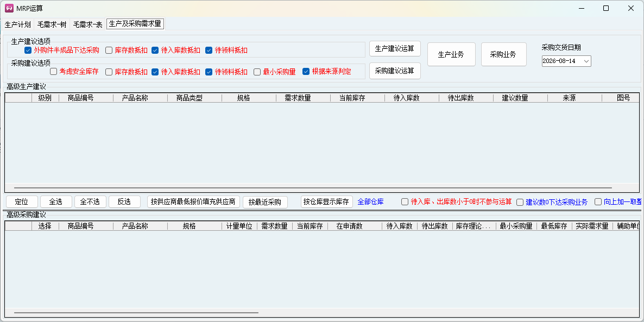Click 高级生产建议 horizontal scrollbar
Screen dimensions: 644x322
click(x=313, y=188)
